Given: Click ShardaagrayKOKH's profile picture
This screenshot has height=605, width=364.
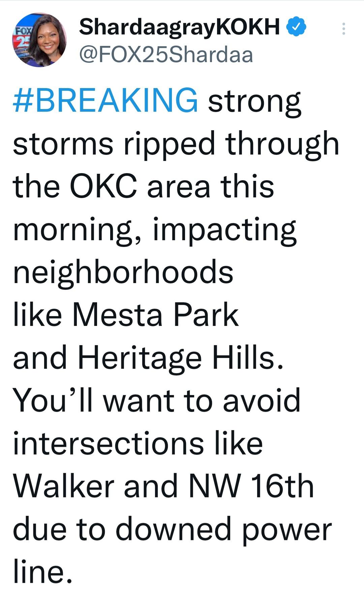Looking at the screenshot, I should coord(40,38).
